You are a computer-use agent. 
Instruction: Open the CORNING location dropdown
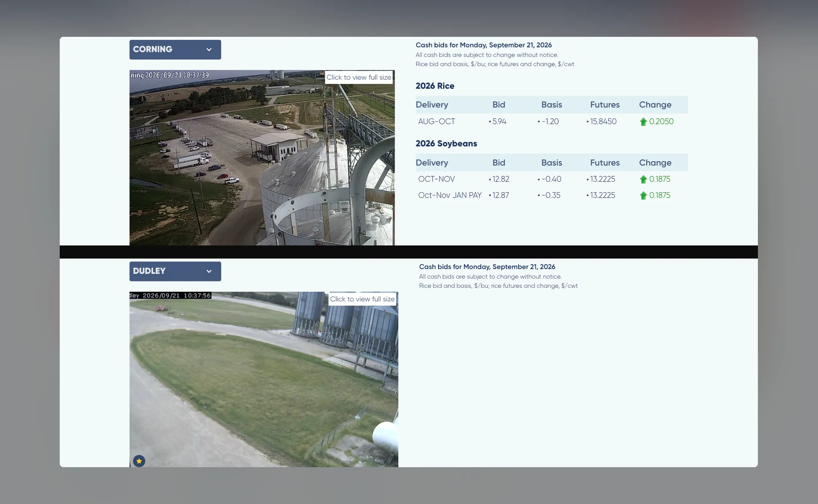tap(175, 49)
